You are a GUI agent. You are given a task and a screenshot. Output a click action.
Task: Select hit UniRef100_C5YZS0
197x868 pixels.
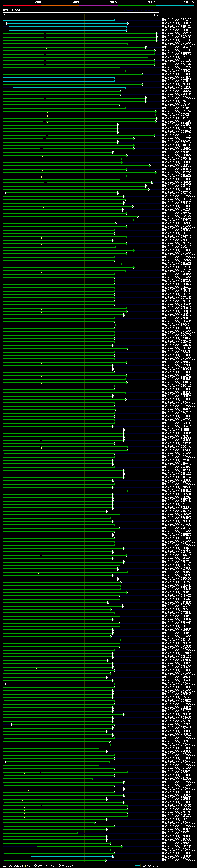[177, 115]
